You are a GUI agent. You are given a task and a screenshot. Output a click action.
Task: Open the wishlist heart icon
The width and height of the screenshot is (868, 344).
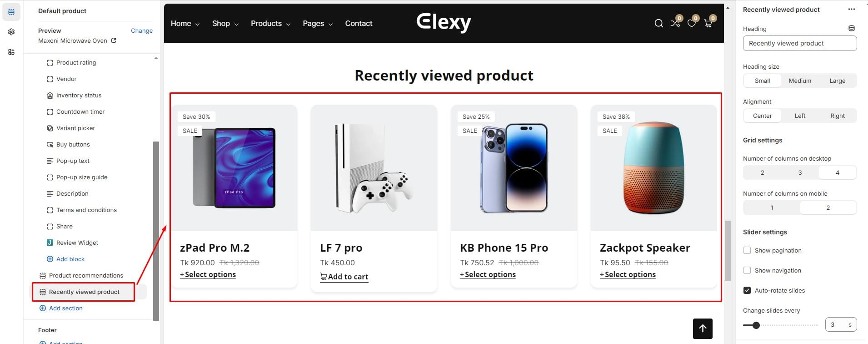tap(692, 23)
